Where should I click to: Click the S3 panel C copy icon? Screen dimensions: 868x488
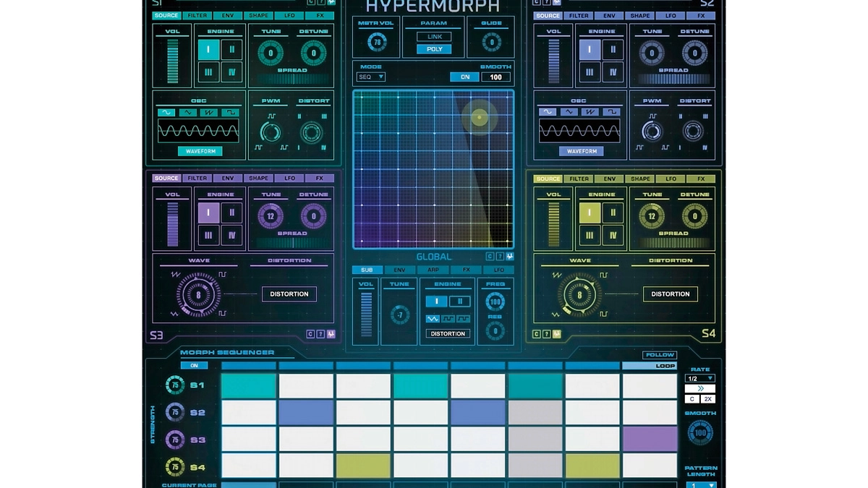pos(310,334)
